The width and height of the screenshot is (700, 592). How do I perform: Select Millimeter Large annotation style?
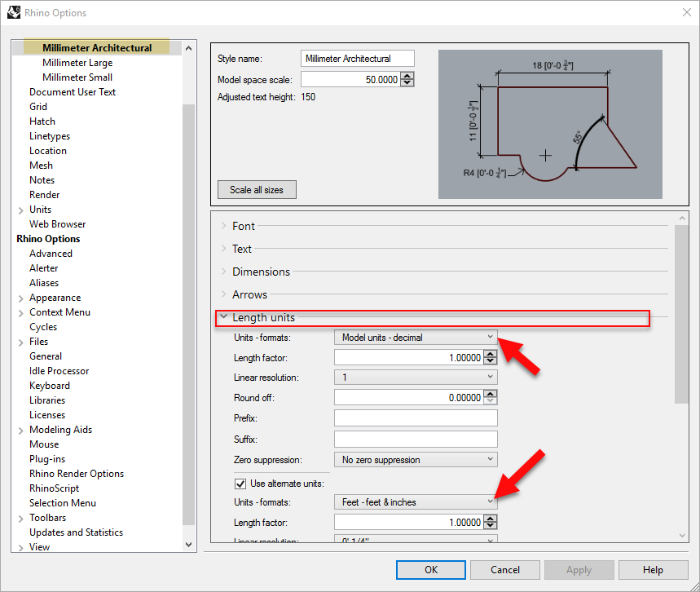(77, 63)
